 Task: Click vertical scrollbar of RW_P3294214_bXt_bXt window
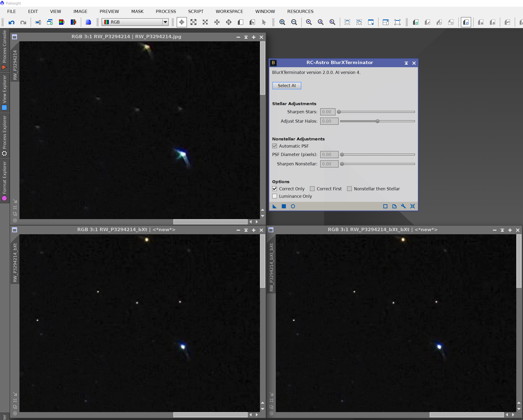click(x=519, y=261)
